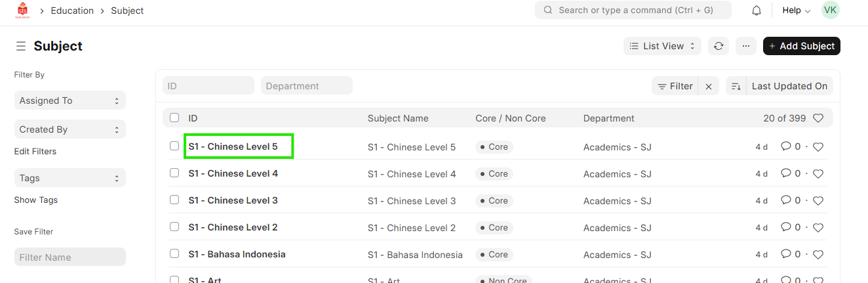Open the List View switcher dropdown
868x283 pixels.
tap(662, 46)
